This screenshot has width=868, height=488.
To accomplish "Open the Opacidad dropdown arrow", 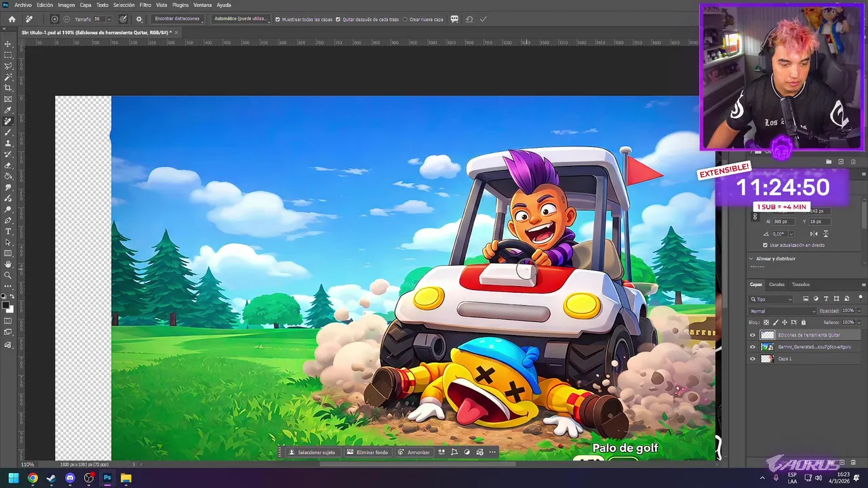I will point(859,311).
